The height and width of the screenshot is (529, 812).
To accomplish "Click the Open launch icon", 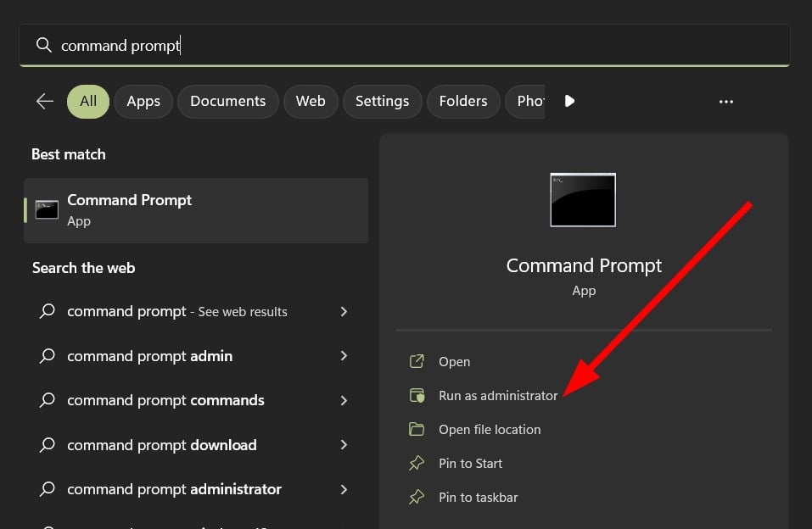I will (x=417, y=362).
